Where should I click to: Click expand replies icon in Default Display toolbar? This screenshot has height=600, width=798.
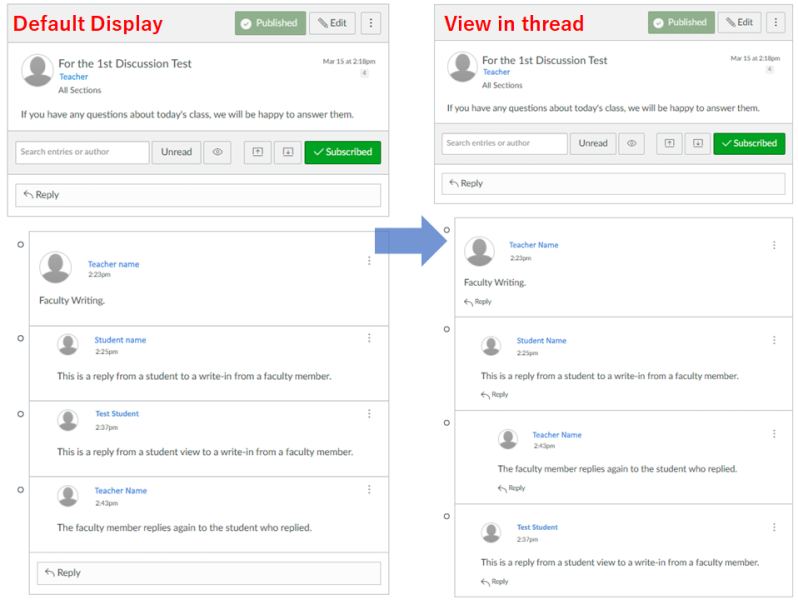(287, 152)
